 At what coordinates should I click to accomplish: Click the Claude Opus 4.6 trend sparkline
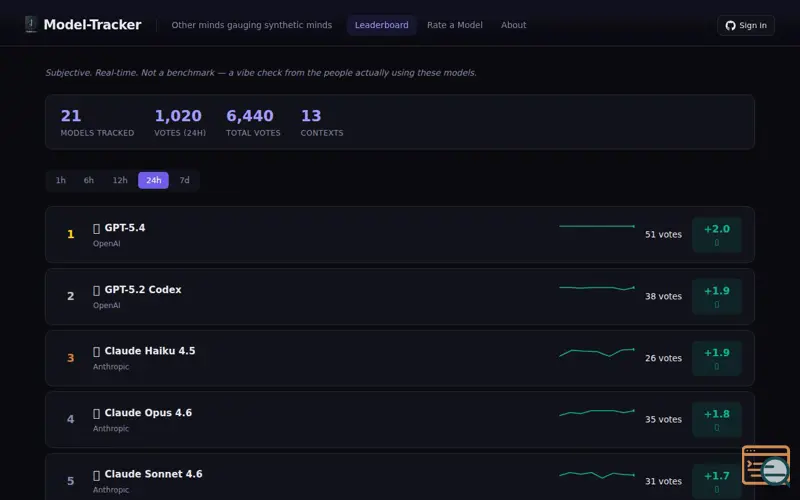point(597,412)
